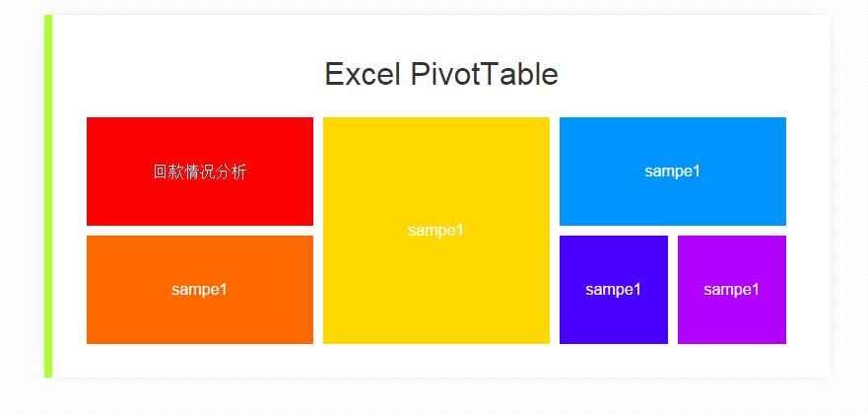Click the word Excel in the title
This screenshot has height=415, width=868.
[363, 74]
